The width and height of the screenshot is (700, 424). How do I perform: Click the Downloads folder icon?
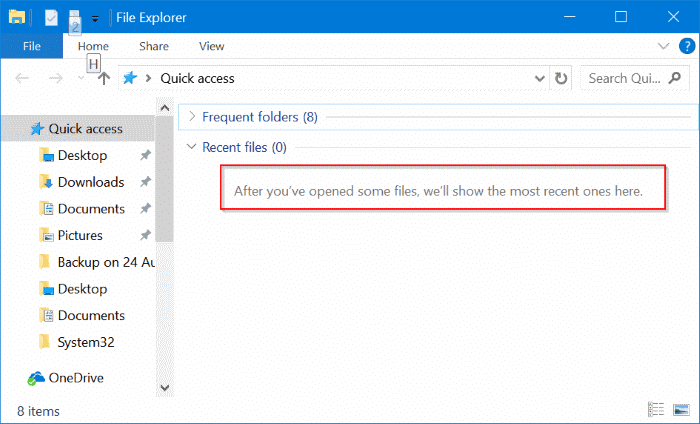point(46,182)
